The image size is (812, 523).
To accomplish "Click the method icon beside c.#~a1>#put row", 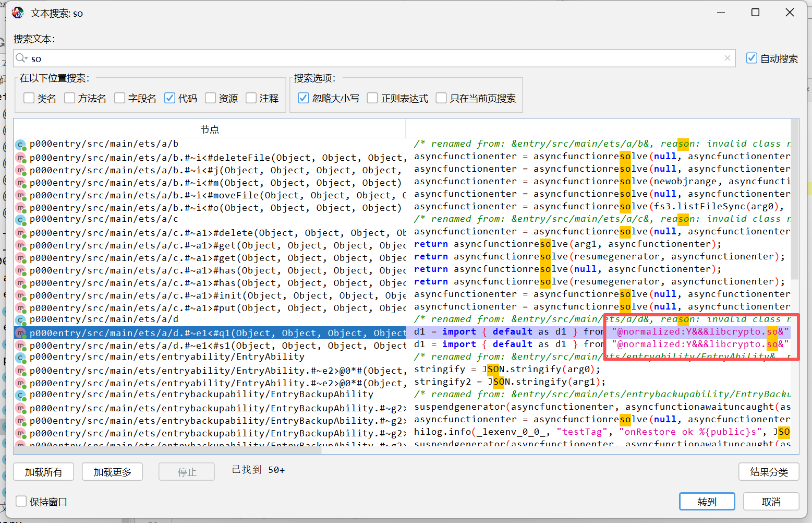I will pyautogui.click(x=21, y=308).
